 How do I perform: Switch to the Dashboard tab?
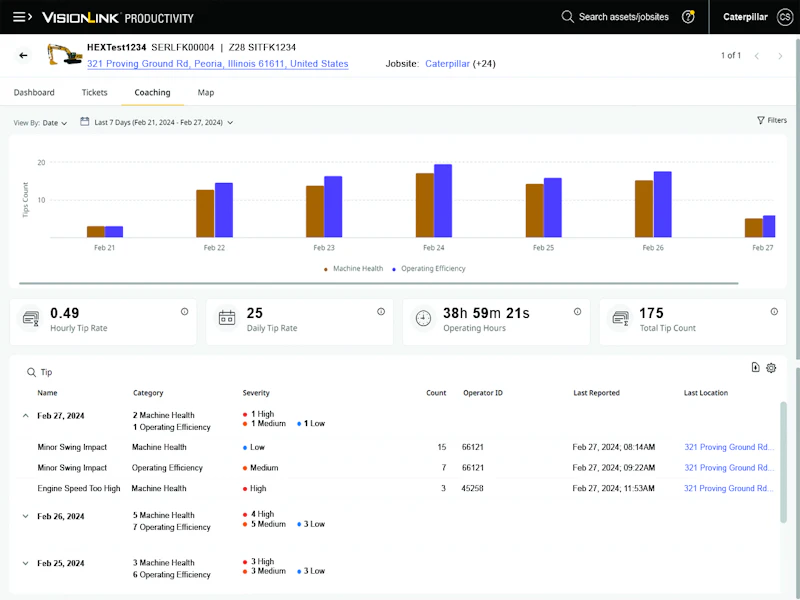click(x=34, y=92)
